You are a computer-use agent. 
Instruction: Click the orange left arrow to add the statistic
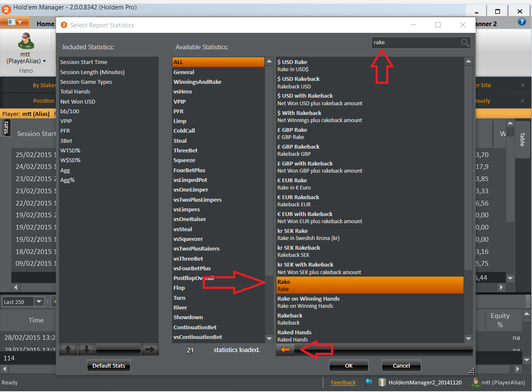[285, 350]
